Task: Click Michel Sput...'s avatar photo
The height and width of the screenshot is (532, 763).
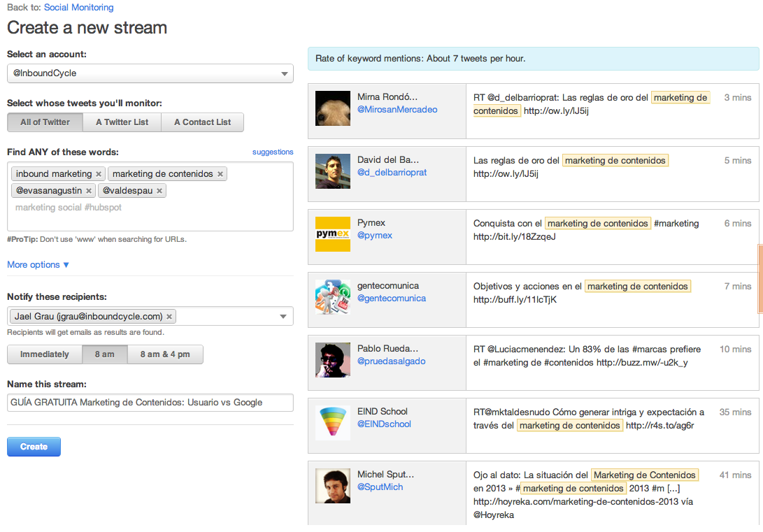Action: point(333,486)
